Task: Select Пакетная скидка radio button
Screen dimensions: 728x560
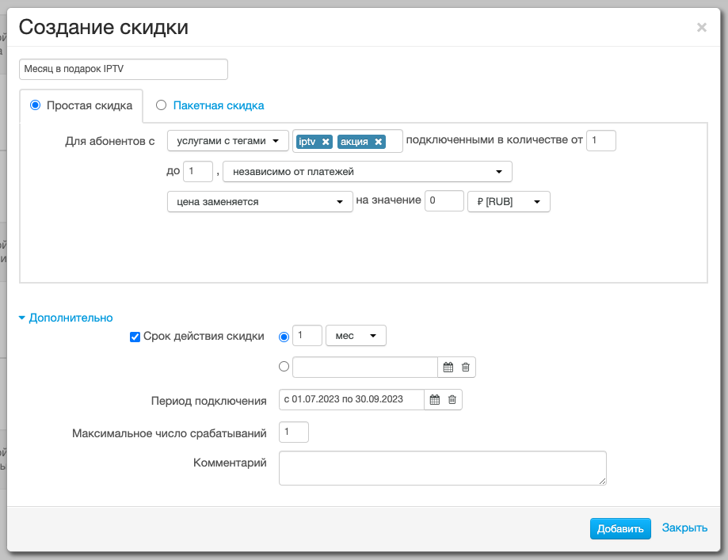Action: point(161,105)
